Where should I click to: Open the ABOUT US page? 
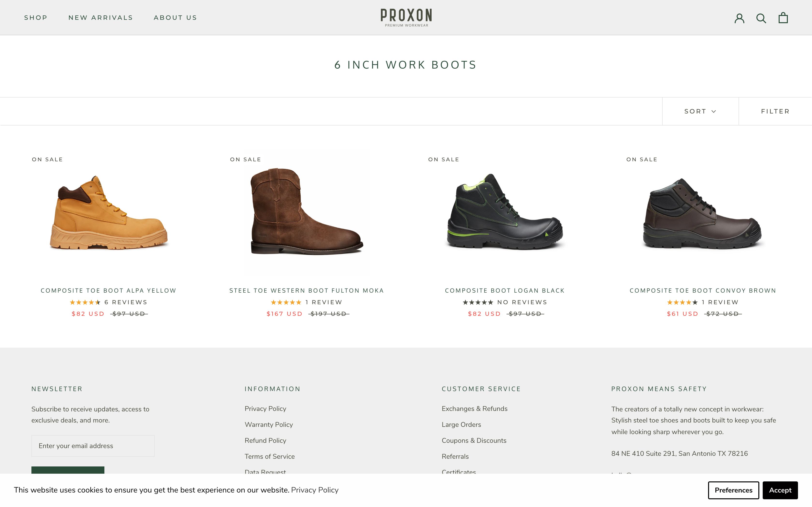(x=175, y=17)
